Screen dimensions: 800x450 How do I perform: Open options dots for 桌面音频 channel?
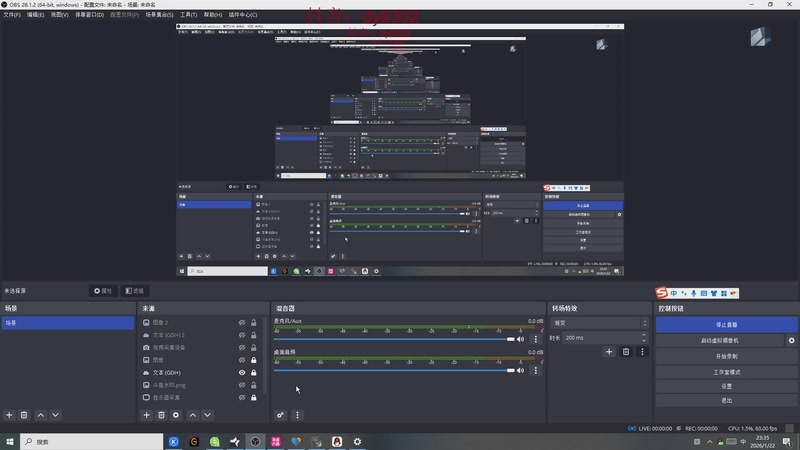[535, 370]
